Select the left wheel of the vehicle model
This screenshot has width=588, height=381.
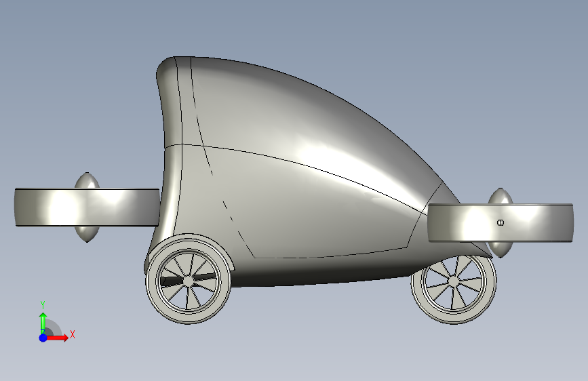[189, 280]
